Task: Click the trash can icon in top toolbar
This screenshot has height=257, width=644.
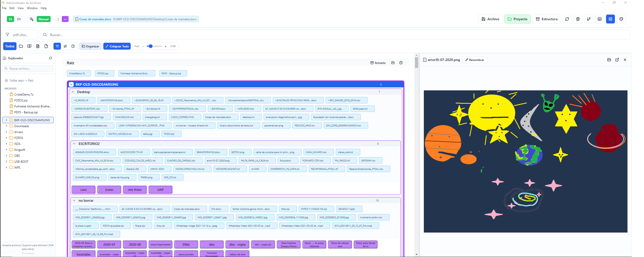Action: (578, 19)
